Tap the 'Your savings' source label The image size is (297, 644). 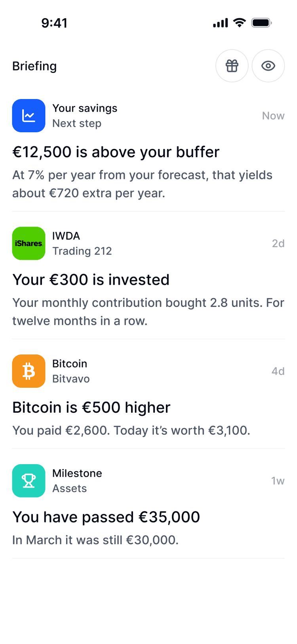[85, 108]
